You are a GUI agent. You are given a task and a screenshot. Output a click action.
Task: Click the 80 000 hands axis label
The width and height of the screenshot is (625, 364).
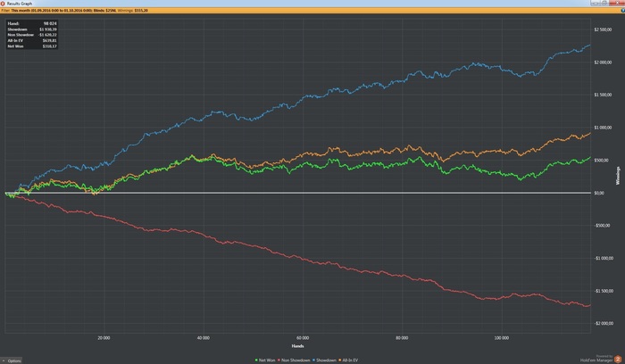tap(402, 338)
